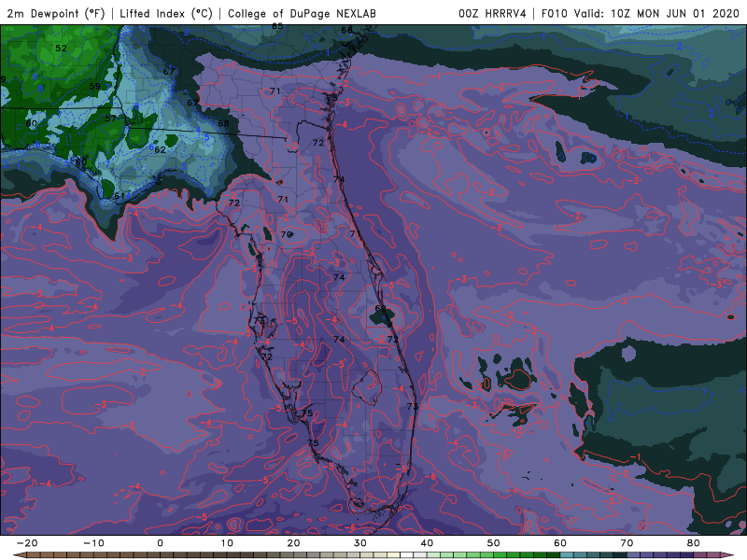
Task: Click the '80' color scale label
Action: click(x=694, y=543)
